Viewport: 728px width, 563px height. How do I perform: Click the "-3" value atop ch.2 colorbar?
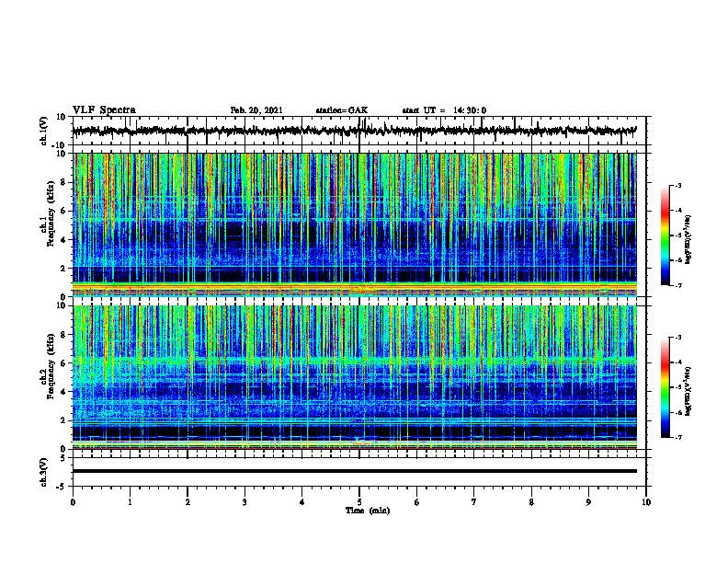tap(677, 338)
